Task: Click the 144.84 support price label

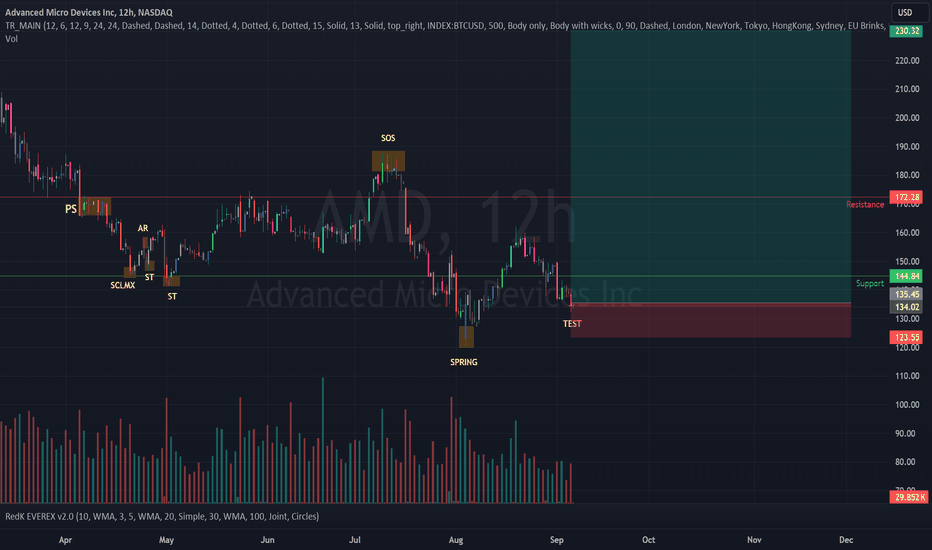Action: (906, 276)
